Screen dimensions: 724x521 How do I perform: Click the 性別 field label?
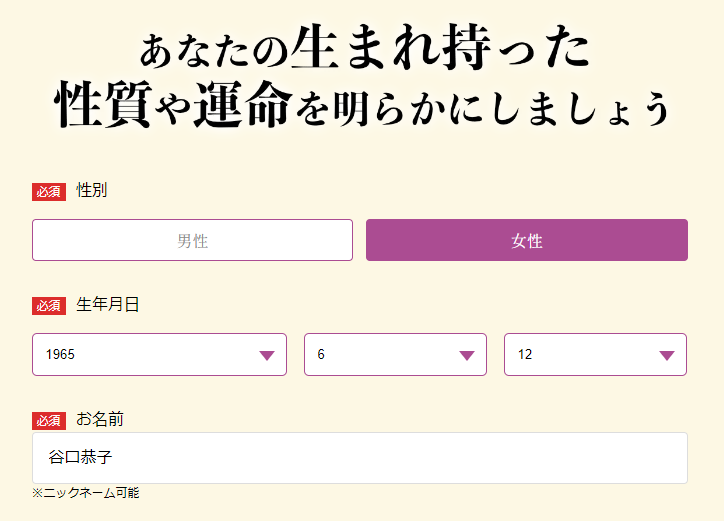click(x=92, y=190)
